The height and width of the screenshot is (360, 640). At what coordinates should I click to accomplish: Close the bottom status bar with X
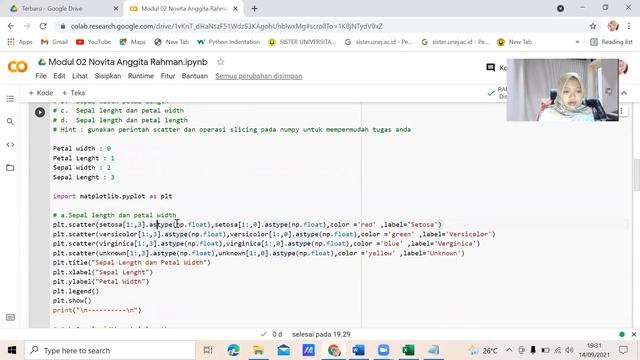[633, 334]
